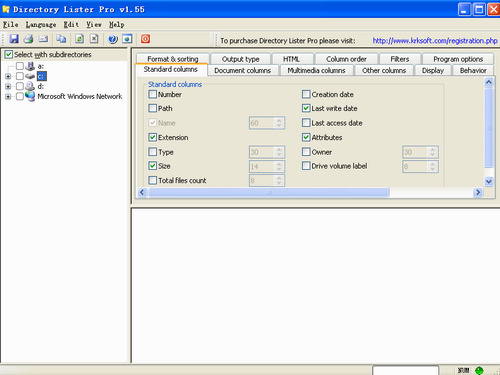Check the a: drive checkbox
The height and width of the screenshot is (375, 500).
20,66
